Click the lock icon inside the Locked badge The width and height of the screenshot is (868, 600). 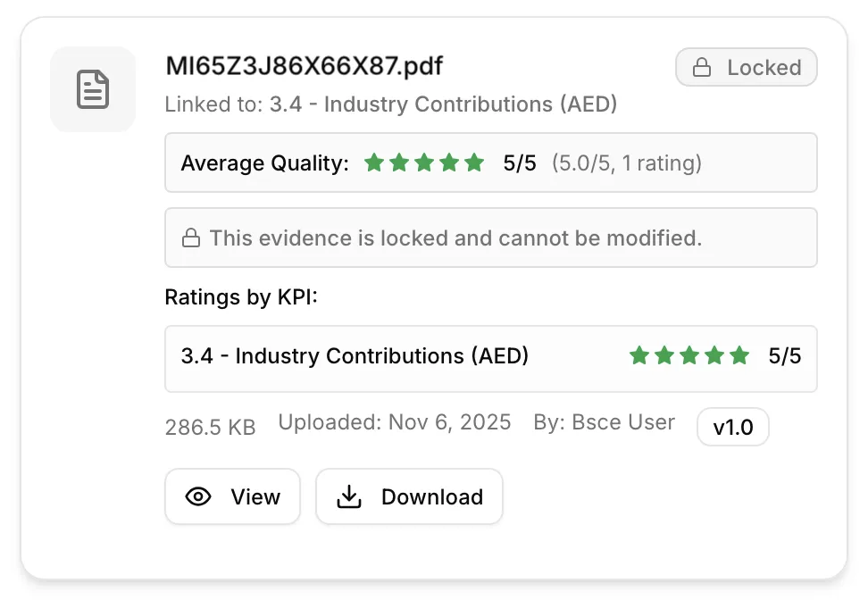(703, 67)
